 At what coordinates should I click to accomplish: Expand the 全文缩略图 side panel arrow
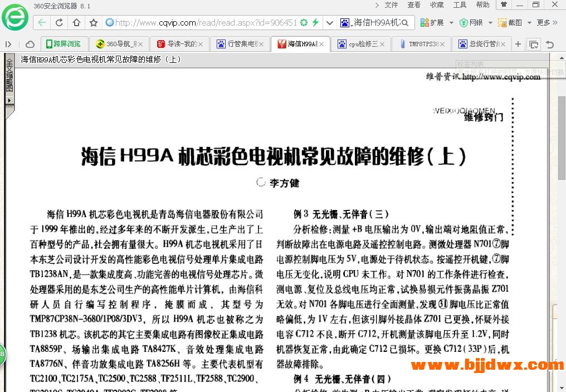(x=9, y=100)
